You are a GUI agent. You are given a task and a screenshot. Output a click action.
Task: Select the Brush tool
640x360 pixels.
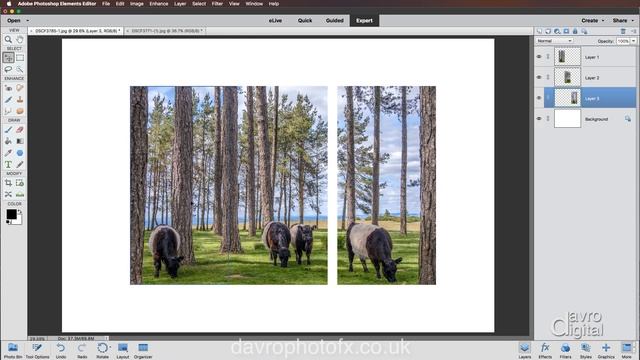pos(8,130)
